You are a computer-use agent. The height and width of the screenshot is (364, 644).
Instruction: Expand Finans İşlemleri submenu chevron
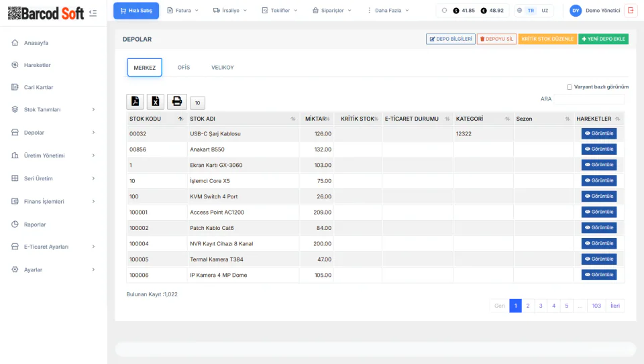tap(94, 202)
